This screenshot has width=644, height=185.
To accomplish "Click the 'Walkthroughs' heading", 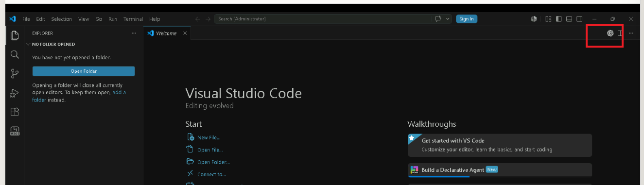I will tap(432, 124).
